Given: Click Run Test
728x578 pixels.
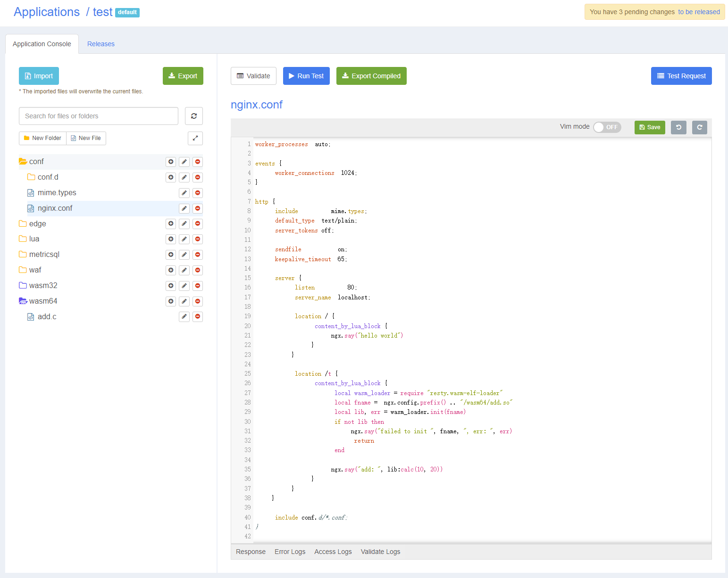Looking at the screenshot, I should point(306,76).
